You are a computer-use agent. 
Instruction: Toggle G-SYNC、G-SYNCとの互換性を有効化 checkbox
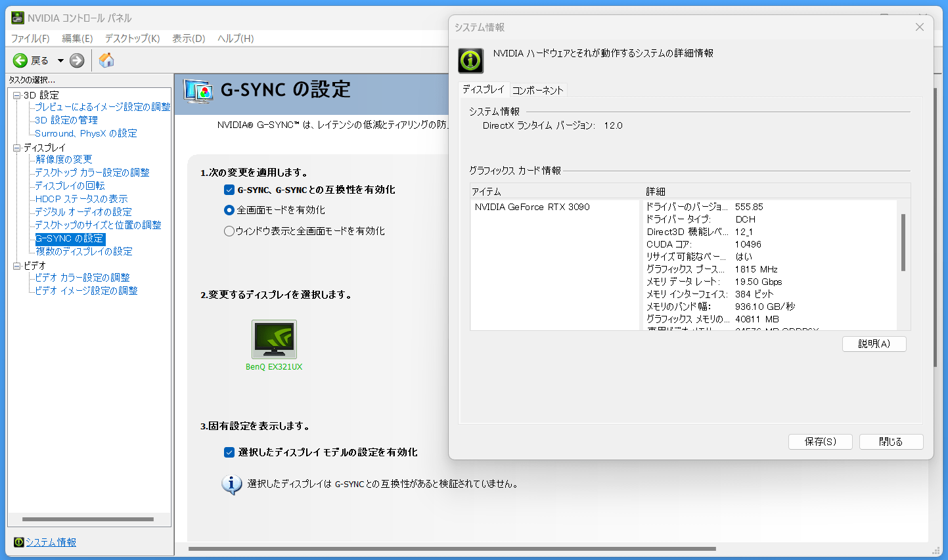click(229, 190)
